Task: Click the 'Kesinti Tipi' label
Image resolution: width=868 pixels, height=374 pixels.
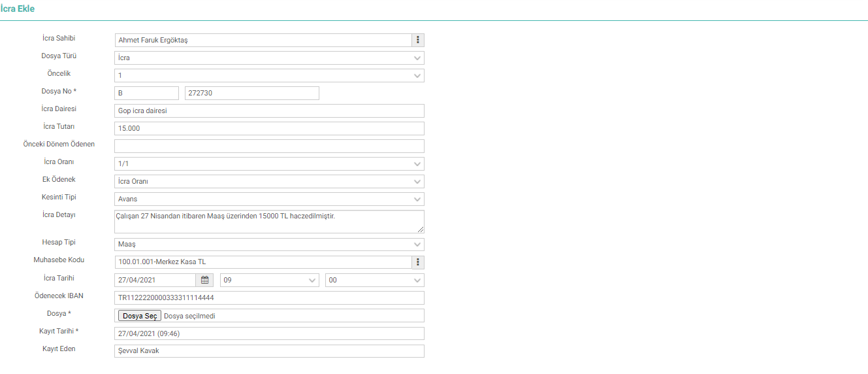Action: [59, 197]
